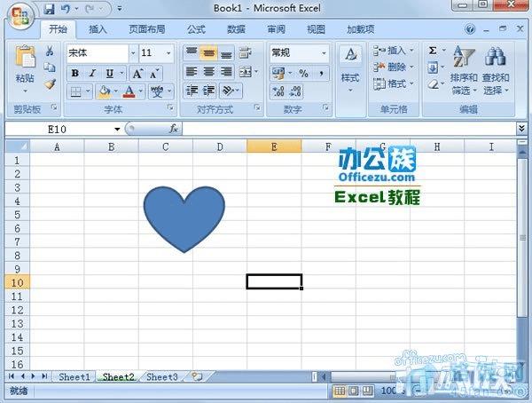The image size is (532, 403).
Task: Apply accounting number format
Action: [278, 74]
